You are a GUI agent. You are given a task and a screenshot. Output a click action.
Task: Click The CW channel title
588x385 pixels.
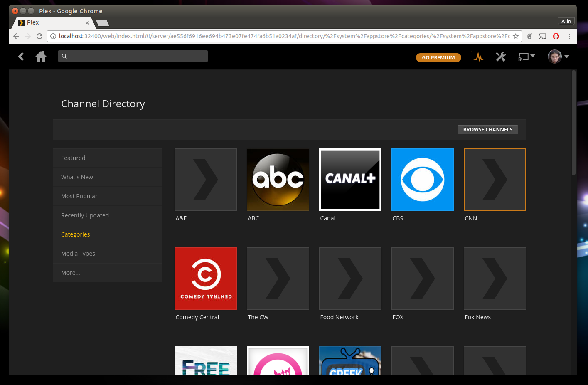click(x=258, y=317)
